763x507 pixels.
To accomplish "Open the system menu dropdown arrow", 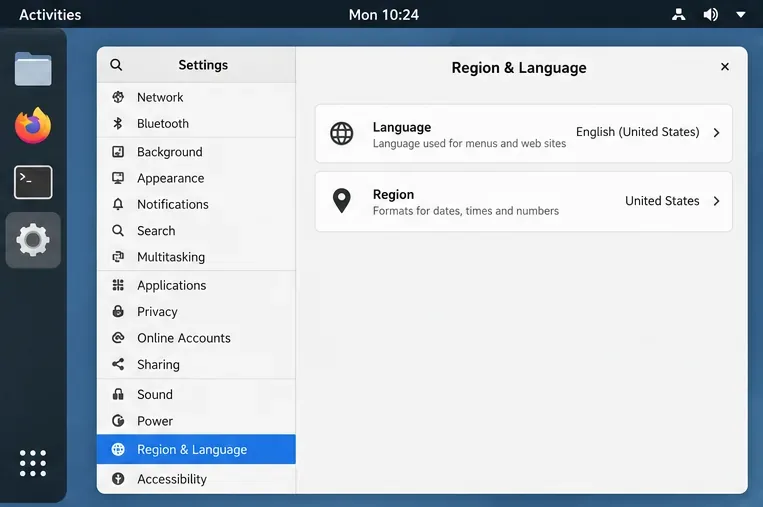I will pyautogui.click(x=741, y=15).
